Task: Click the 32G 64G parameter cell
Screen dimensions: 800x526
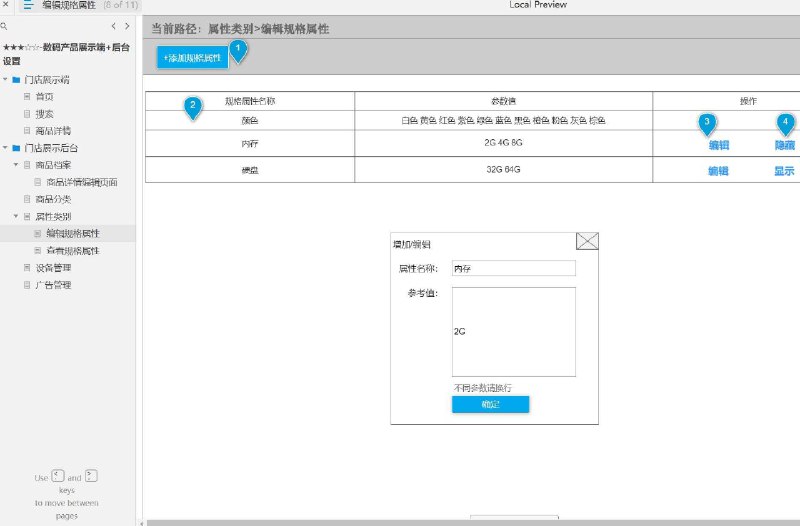Action: pos(504,169)
